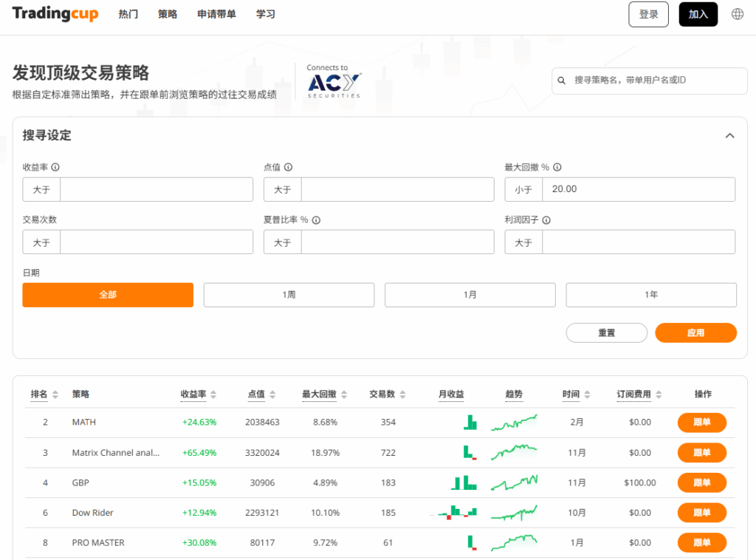756x560 pixels.
Task: Select the 1周 date range option
Action: (x=289, y=295)
